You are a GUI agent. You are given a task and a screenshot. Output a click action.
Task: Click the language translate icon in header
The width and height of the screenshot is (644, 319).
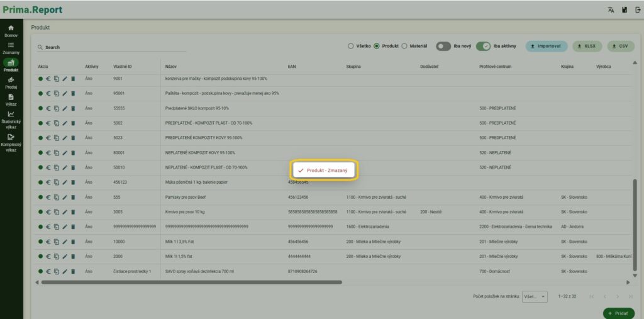(x=610, y=9)
